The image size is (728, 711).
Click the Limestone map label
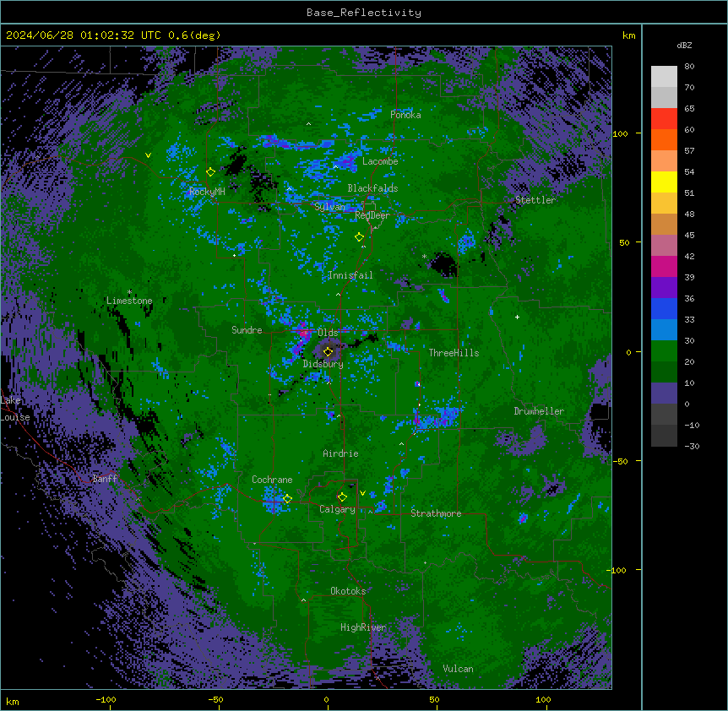129,301
